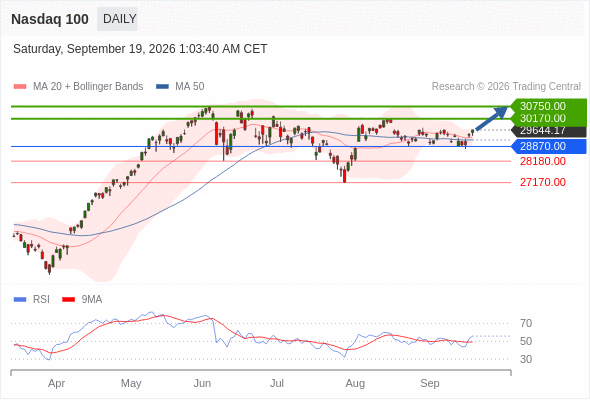Image resolution: width=590 pixels, height=400 pixels.
Task: Select the 30170.00 resistance price label
Action: 543,118
